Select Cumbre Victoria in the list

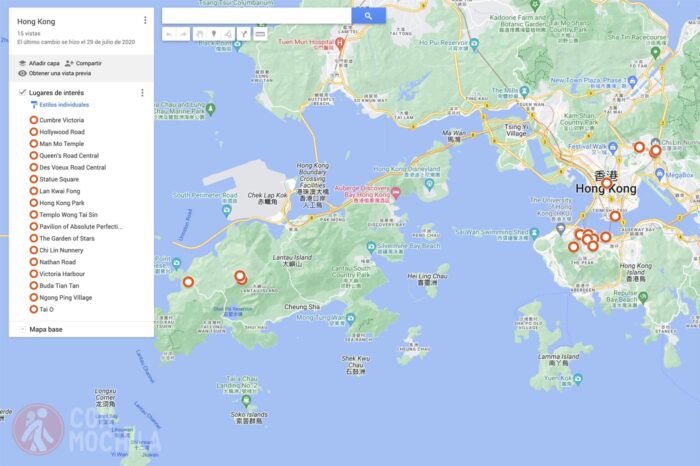[62, 120]
